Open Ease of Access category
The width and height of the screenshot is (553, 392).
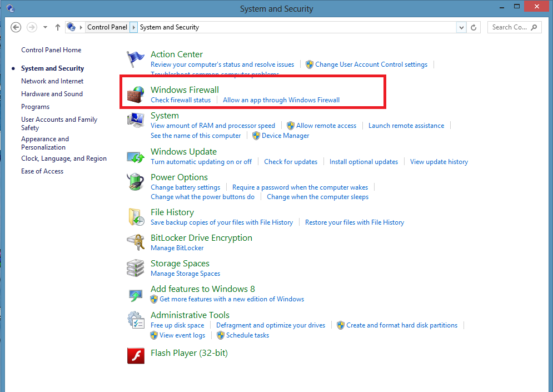point(42,171)
